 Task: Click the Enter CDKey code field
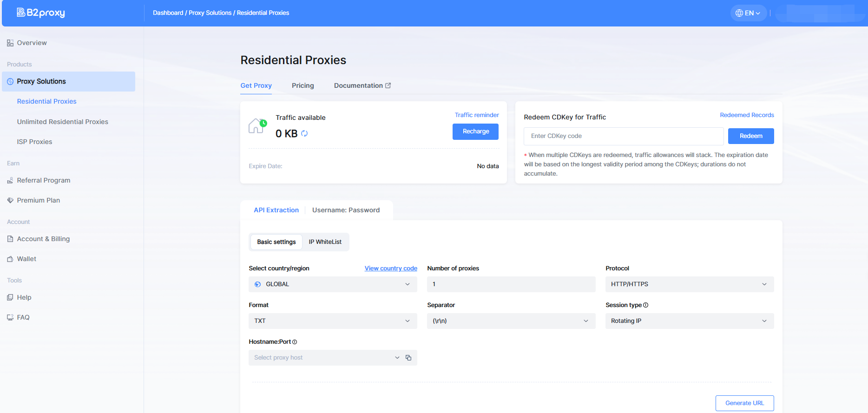click(x=623, y=137)
